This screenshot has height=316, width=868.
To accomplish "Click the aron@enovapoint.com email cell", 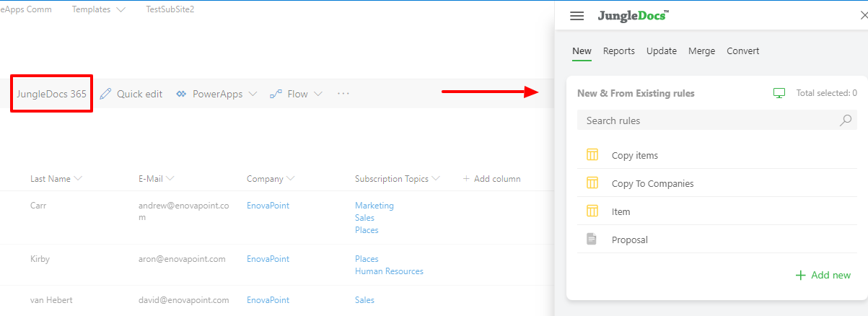I will pyautogui.click(x=182, y=259).
